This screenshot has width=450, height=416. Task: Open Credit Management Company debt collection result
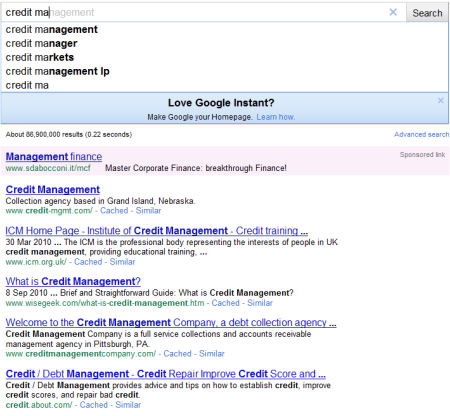point(171,323)
